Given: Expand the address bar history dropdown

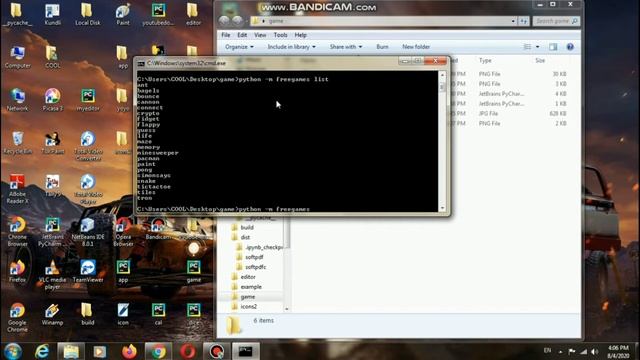Looking at the screenshot, I should (513, 21).
